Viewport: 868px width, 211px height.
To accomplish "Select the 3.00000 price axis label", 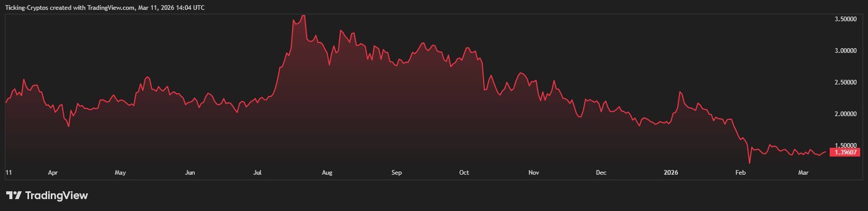I will (845, 51).
